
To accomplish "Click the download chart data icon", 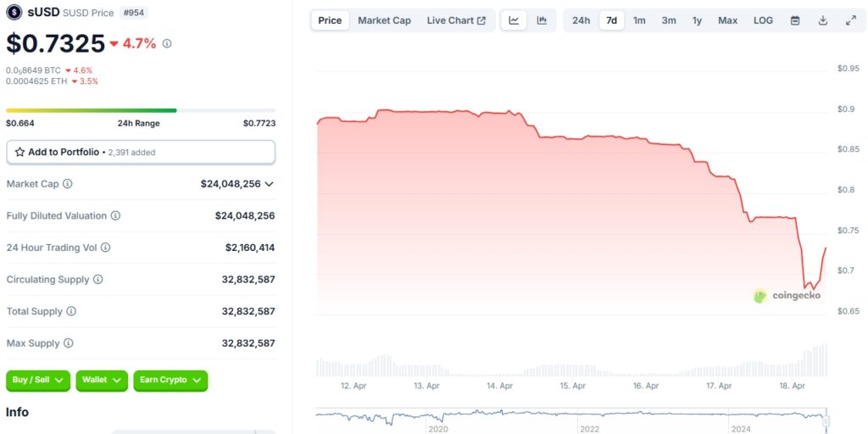I will [822, 20].
